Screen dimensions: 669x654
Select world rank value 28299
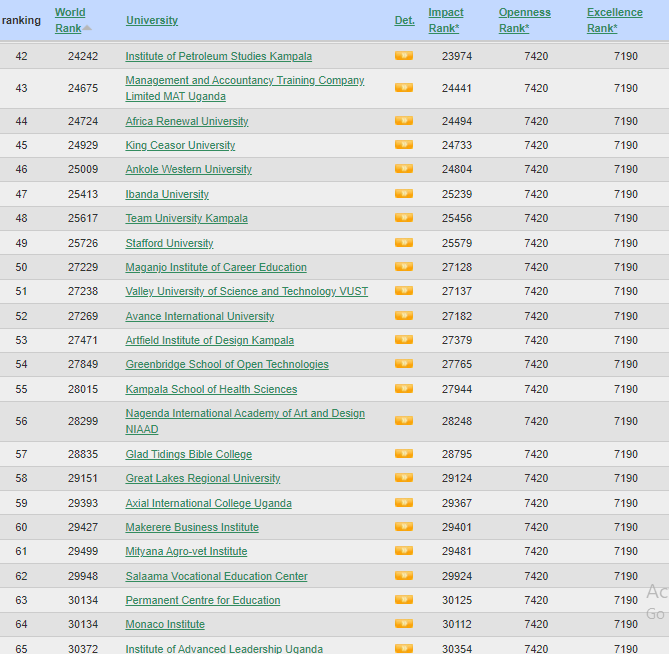pyautogui.click(x=83, y=421)
